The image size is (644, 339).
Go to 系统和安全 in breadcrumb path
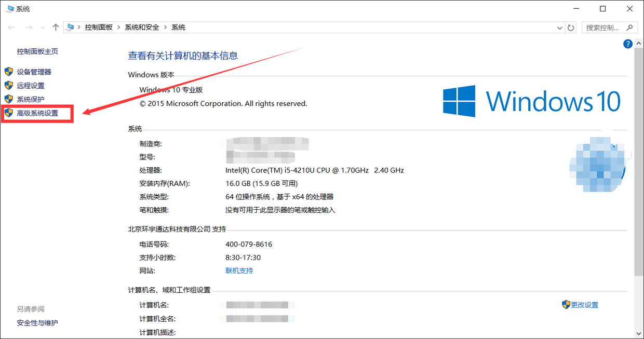coord(142,28)
